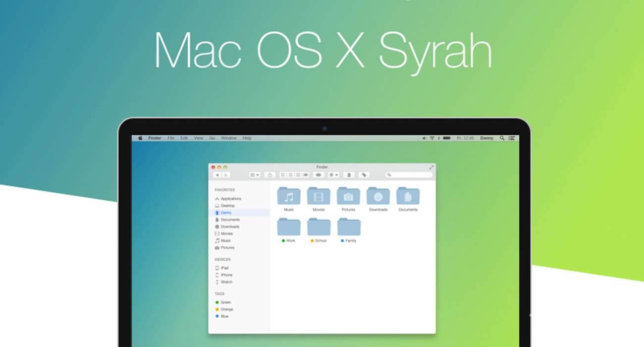Select the Downloads folder icon
Screen dimensions: 644x347
coord(378,196)
